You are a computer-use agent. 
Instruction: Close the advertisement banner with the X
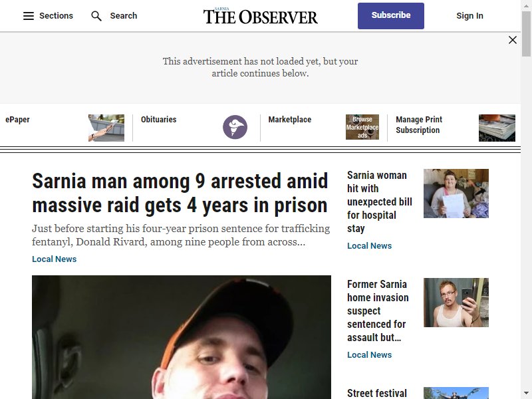point(513,40)
